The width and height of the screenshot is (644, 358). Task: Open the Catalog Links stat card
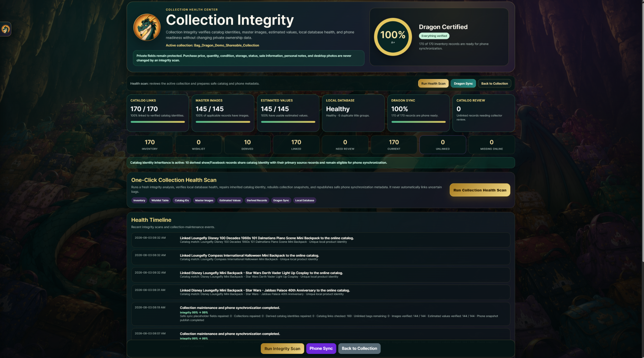pyautogui.click(x=158, y=113)
